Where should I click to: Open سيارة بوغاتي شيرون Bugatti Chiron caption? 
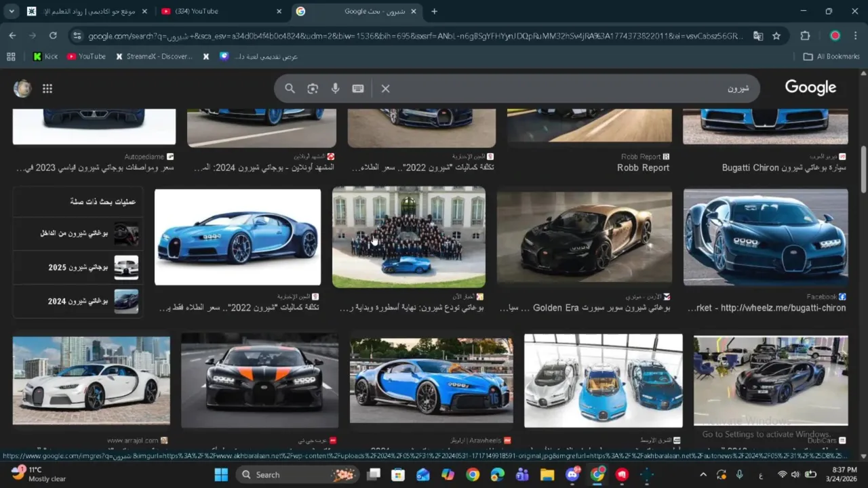(784, 168)
